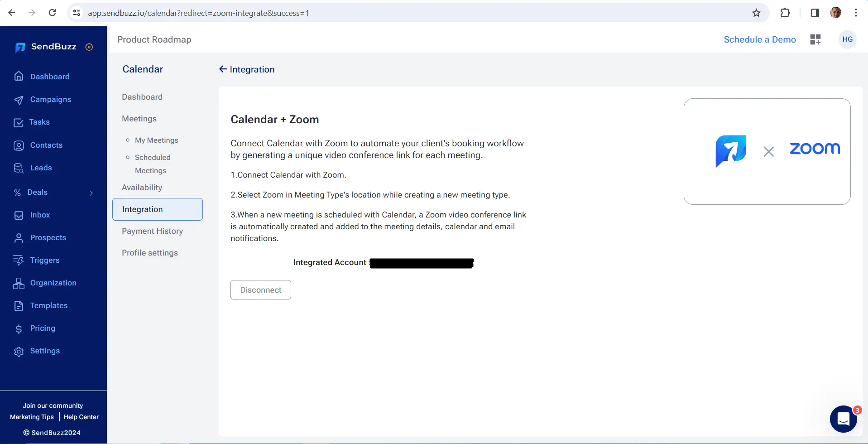Screen dimensions: 868x444
Task: Click the Integrated Account label
Action: coord(330,262)
